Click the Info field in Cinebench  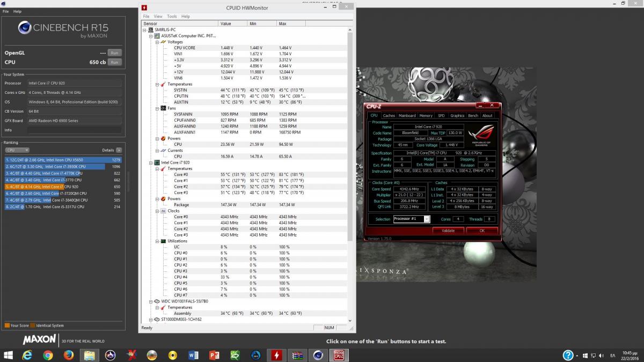coord(74,130)
